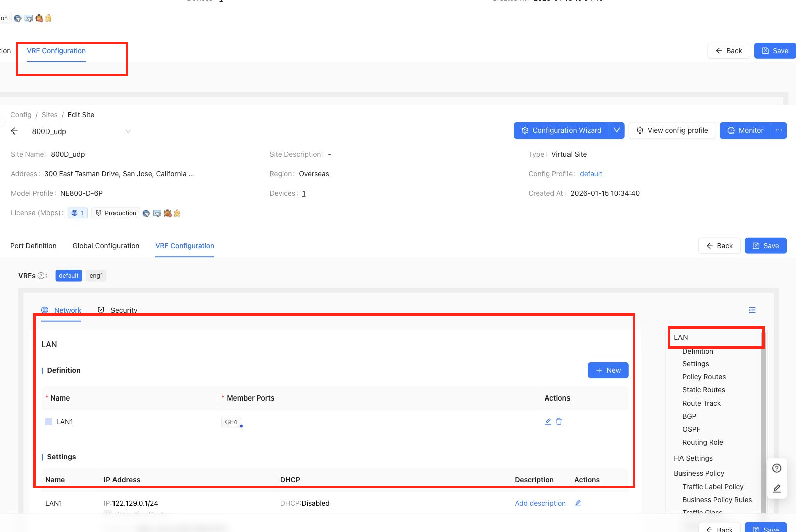
Task: Open the Configuration Wizard
Action: pyautogui.click(x=561, y=130)
